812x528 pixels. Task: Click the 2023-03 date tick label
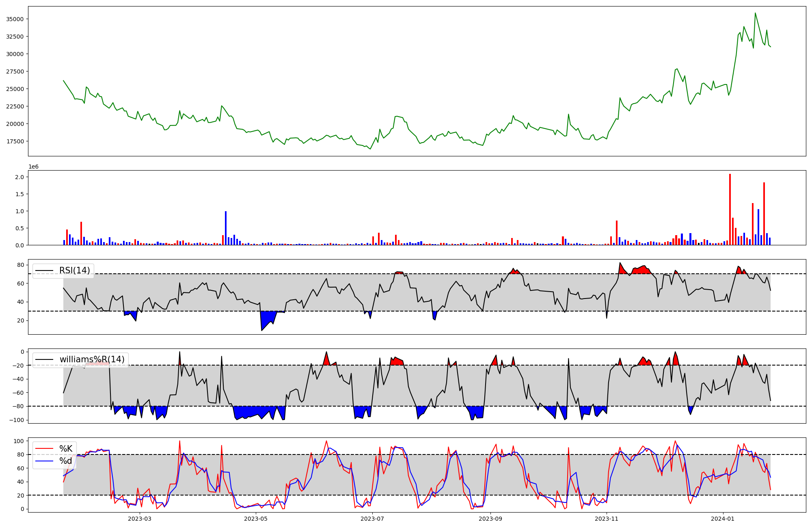point(140,519)
